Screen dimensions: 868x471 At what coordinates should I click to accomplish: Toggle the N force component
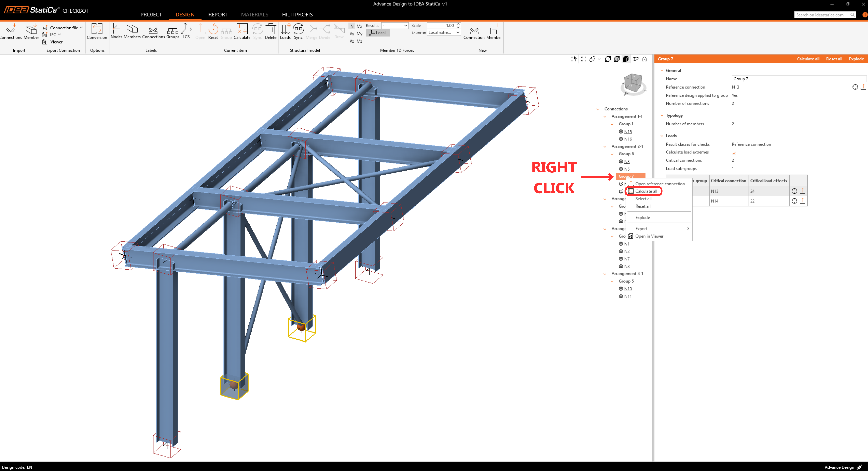tap(352, 26)
